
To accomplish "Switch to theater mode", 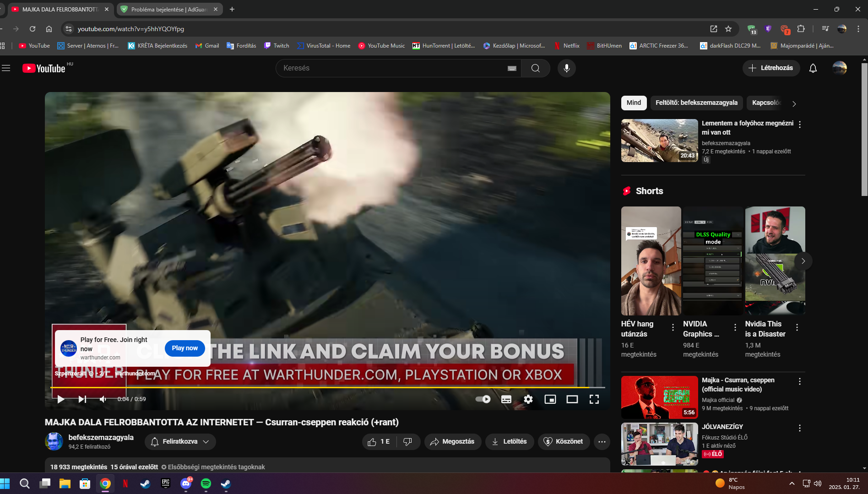I will click(572, 399).
